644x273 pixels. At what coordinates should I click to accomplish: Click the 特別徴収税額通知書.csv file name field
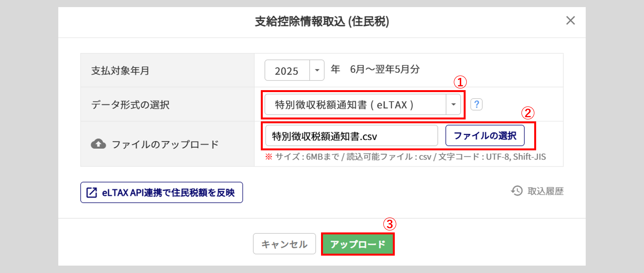(351, 136)
